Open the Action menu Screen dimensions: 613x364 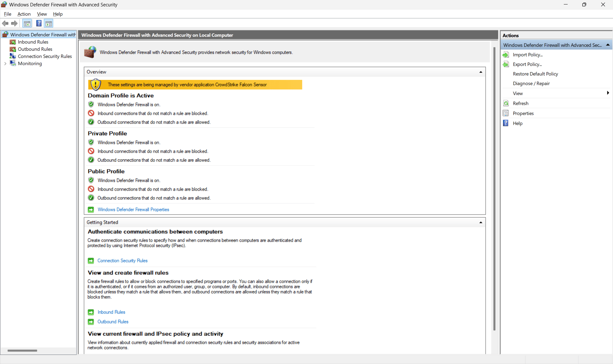[x=24, y=14]
